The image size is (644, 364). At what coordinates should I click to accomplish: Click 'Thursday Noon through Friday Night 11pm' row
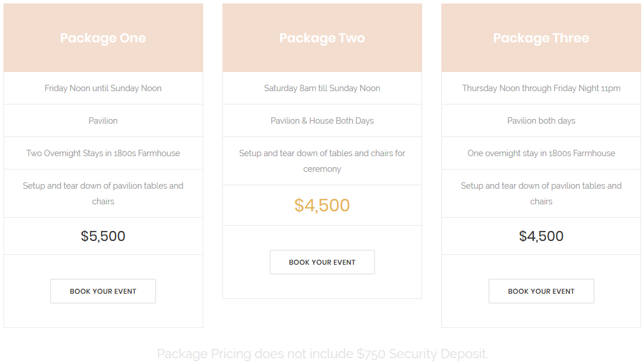(541, 88)
